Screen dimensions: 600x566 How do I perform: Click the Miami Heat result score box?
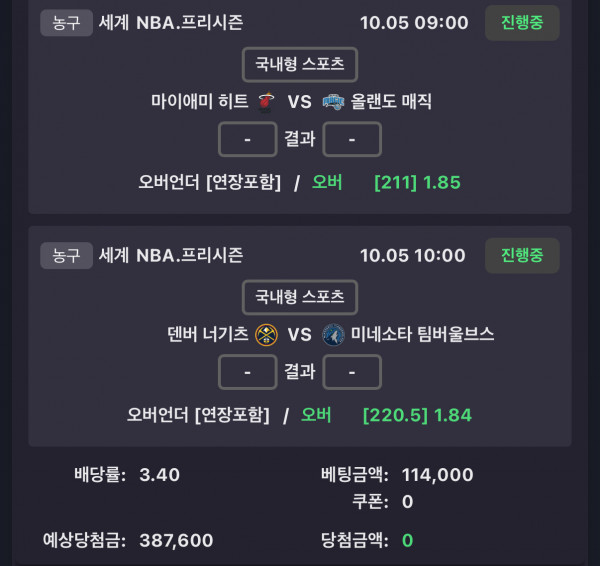[248, 139]
